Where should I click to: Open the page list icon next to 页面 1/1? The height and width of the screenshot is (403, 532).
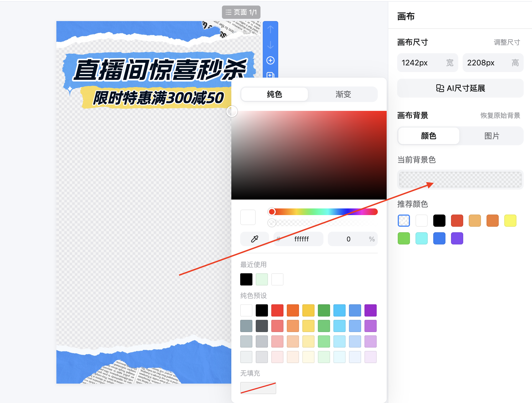[x=229, y=12]
